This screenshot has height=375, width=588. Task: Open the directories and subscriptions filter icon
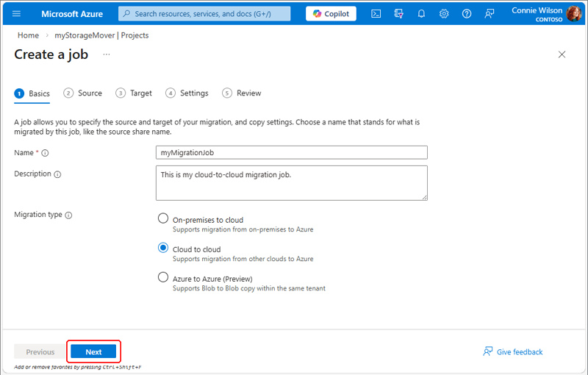398,14
